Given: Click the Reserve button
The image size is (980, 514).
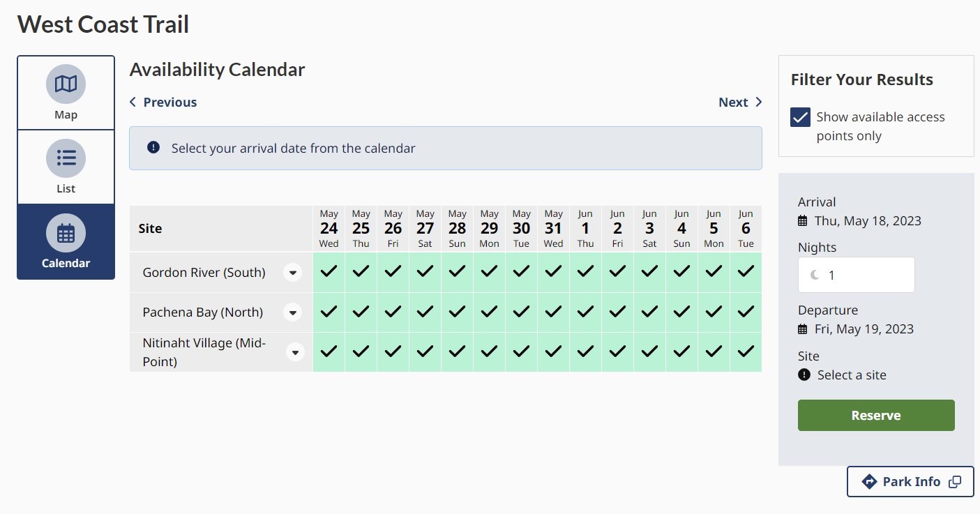Looking at the screenshot, I should pyautogui.click(x=876, y=415).
